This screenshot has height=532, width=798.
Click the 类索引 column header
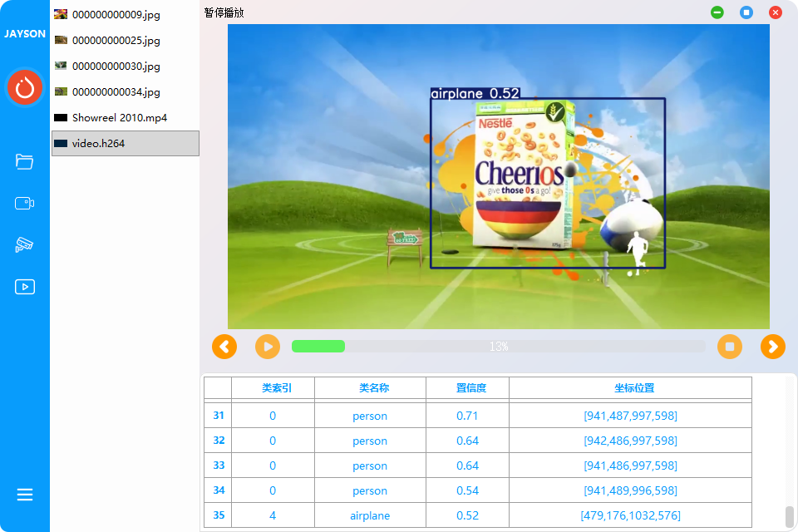(273, 388)
